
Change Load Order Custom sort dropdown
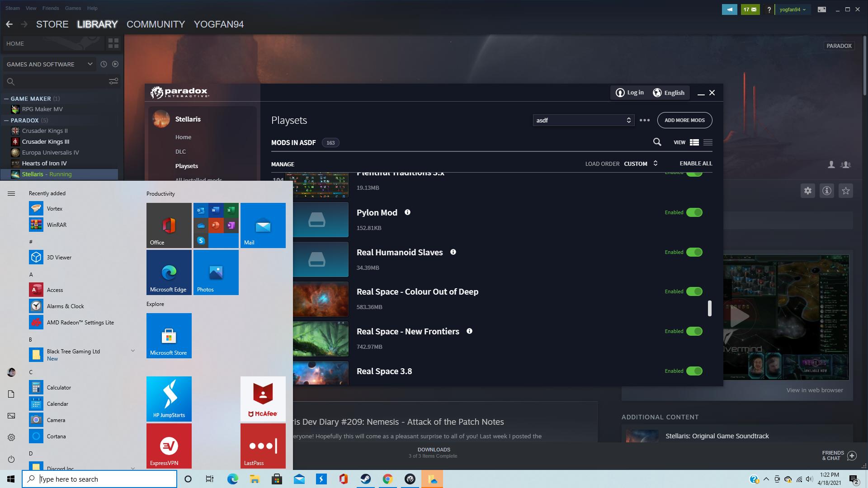pos(641,164)
